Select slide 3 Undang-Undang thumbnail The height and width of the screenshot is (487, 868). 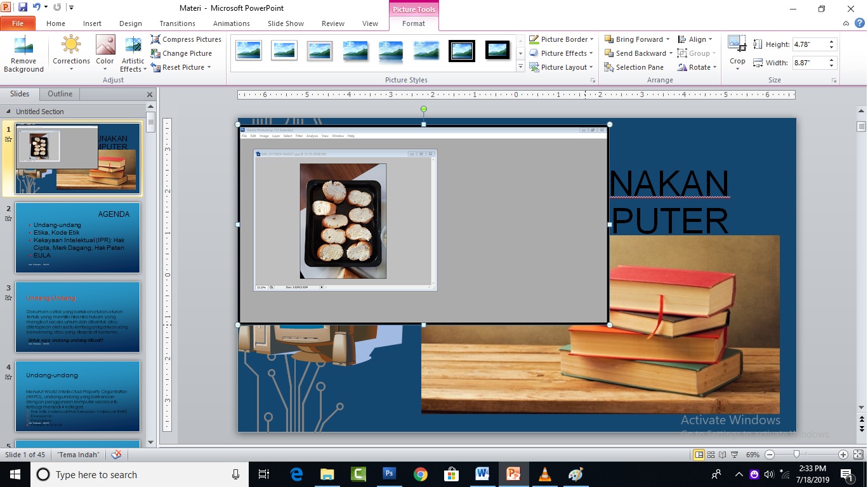[x=77, y=317]
